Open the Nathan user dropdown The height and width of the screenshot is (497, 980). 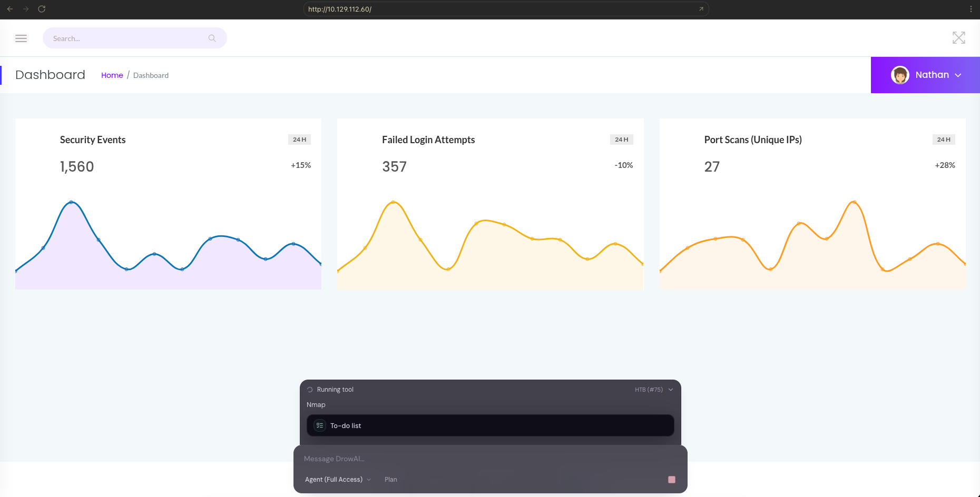925,75
